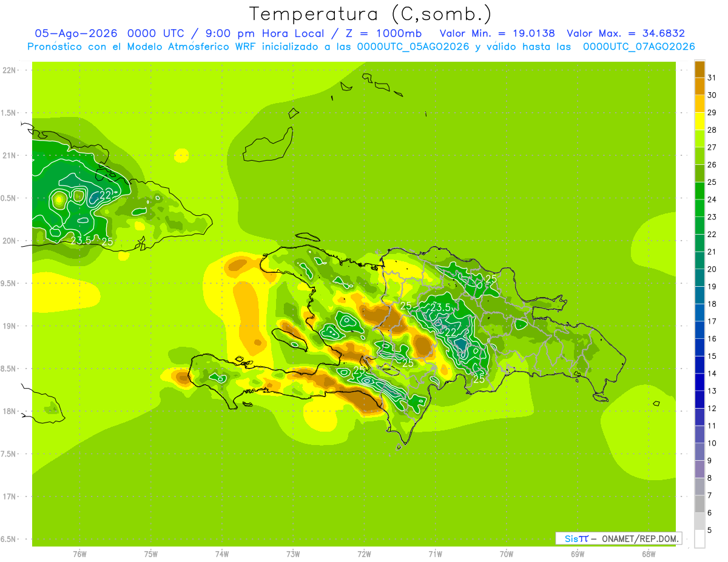Click the white bottom swatch below legend value 5

tap(700, 539)
